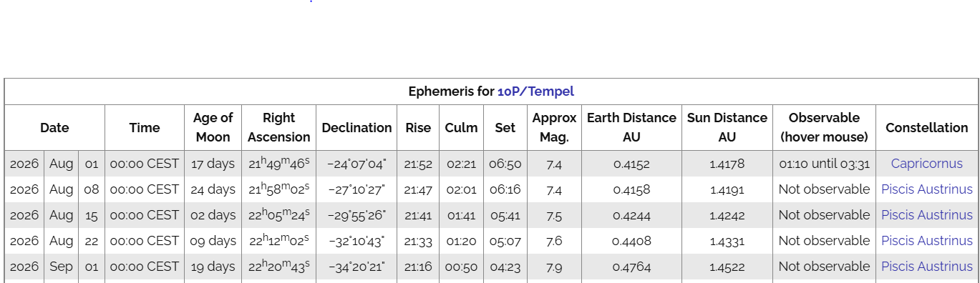980x283 pixels.
Task: Click the Declination column header
Action: tap(356, 127)
